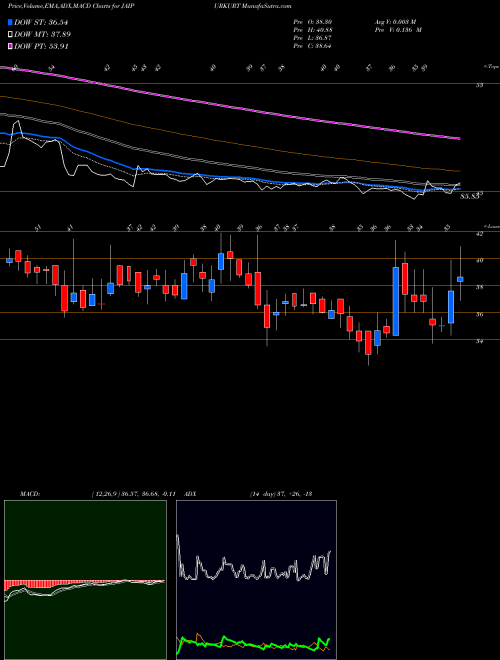Select the 'DOW PT: 53.91' legend label
The image size is (500, 660).
[x=41, y=46]
